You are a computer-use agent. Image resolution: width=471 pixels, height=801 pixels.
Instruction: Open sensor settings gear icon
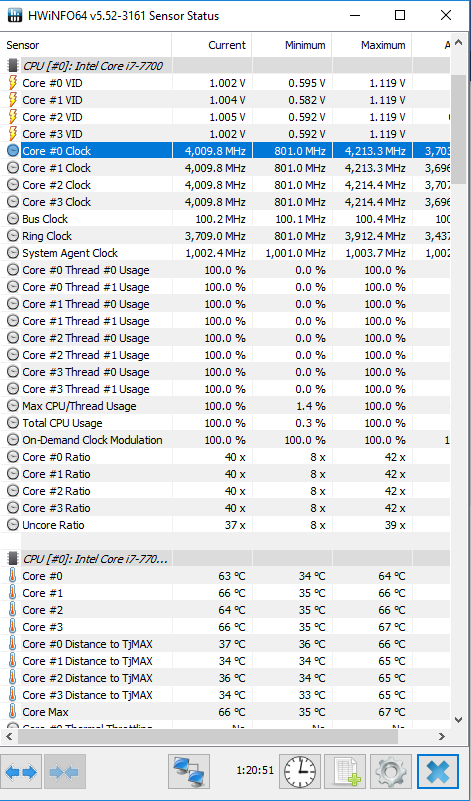tap(391, 771)
